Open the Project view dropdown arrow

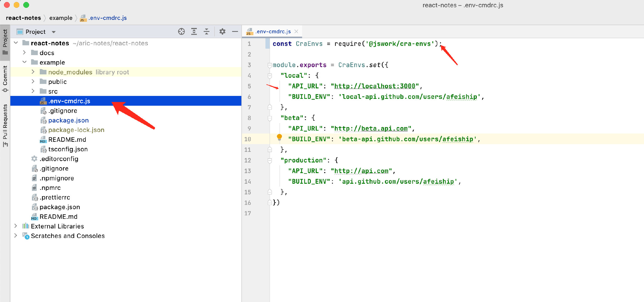pos(53,32)
